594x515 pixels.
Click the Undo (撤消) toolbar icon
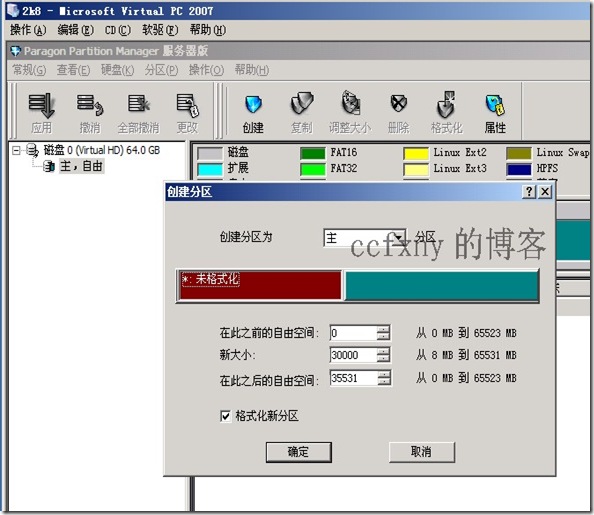[x=90, y=105]
